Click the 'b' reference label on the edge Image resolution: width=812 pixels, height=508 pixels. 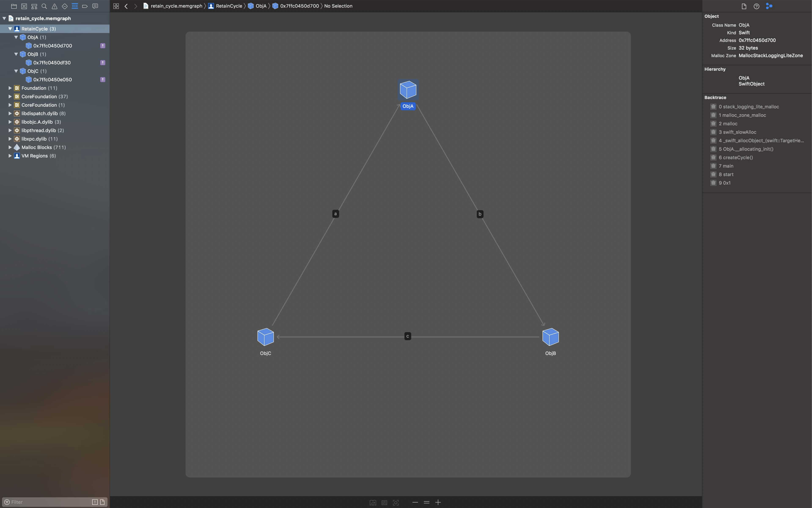[x=480, y=214]
